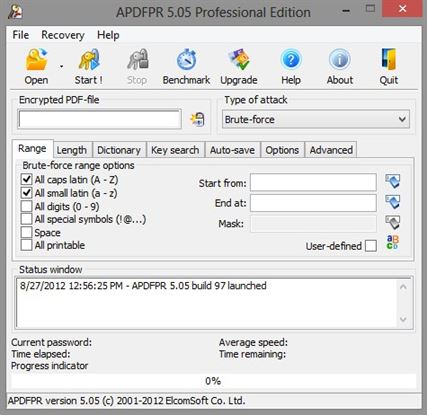Click the Upgrade toolbar icon
The height and width of the screenshot is (415, 427).
tap(239, 60)
